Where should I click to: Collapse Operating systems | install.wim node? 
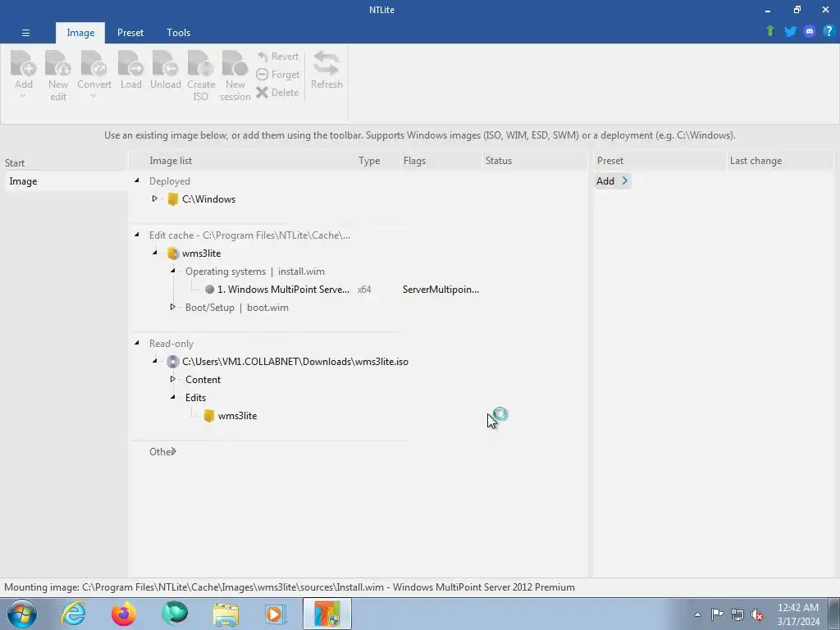[173, 271]
